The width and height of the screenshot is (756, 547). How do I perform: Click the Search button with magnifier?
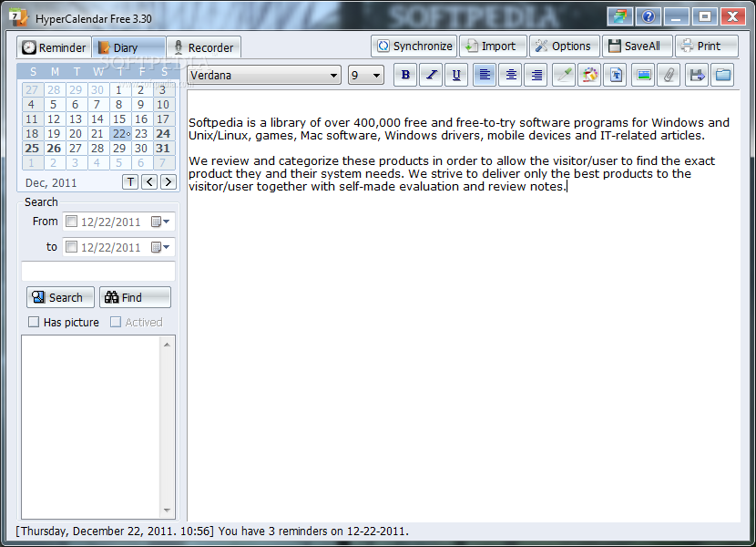(60, 297)
